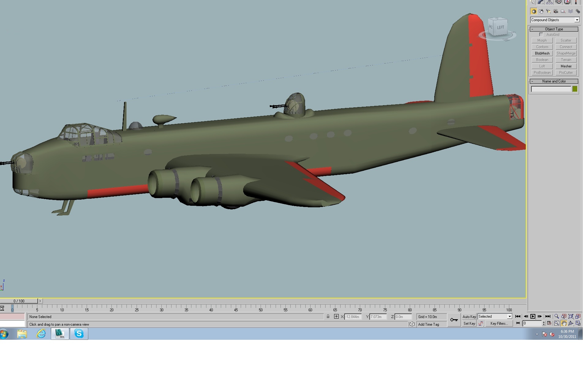The width and height of the screenshot is (588, 368).
Task: Switch to the Motion command panel tab
Action: pyautogui.click(x=558, y=2)
